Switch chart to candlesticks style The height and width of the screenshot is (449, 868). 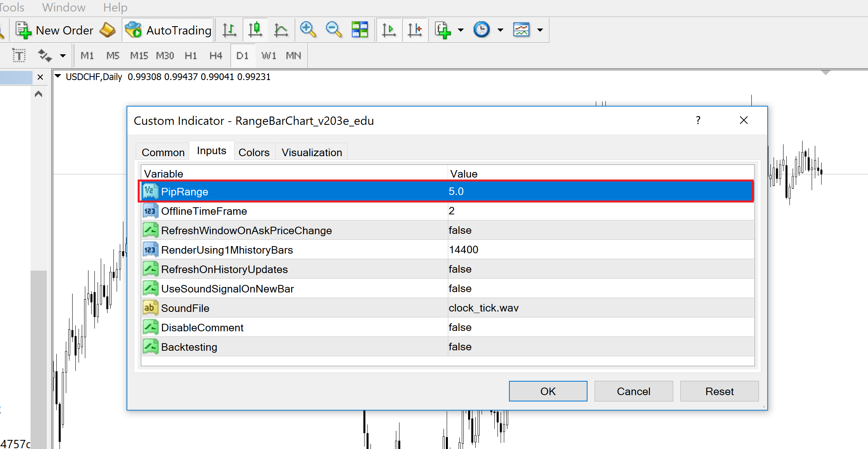coord(255,30)
